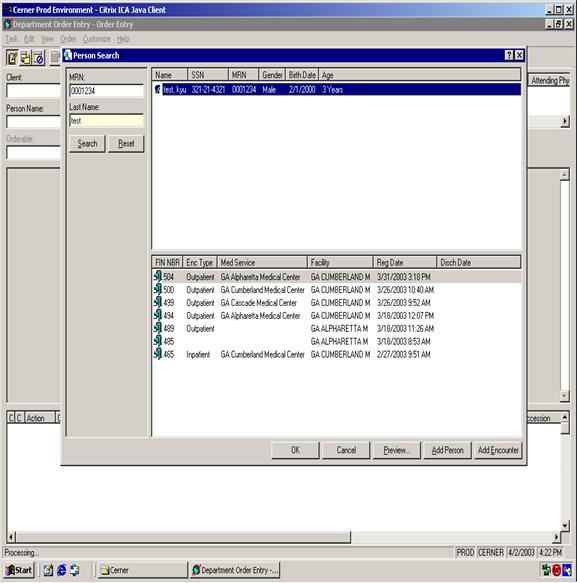577x583 pixels.
Task: Switch to Department Order Entry taskbar button
Action: tap(235, 570)
